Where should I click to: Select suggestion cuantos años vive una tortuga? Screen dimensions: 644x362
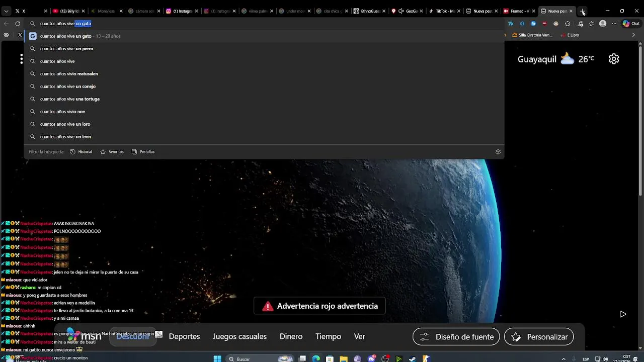[264, 99]
